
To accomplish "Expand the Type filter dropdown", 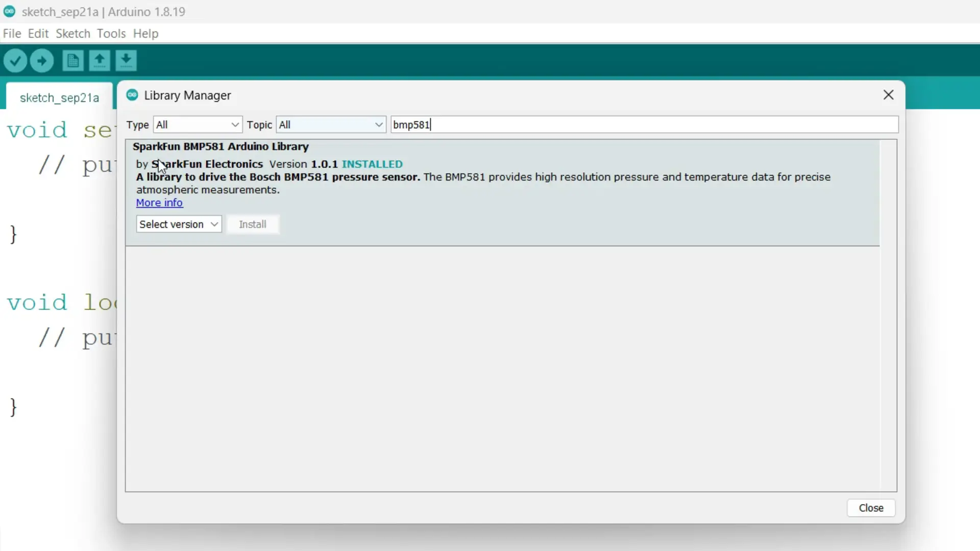I will [198, 124].
